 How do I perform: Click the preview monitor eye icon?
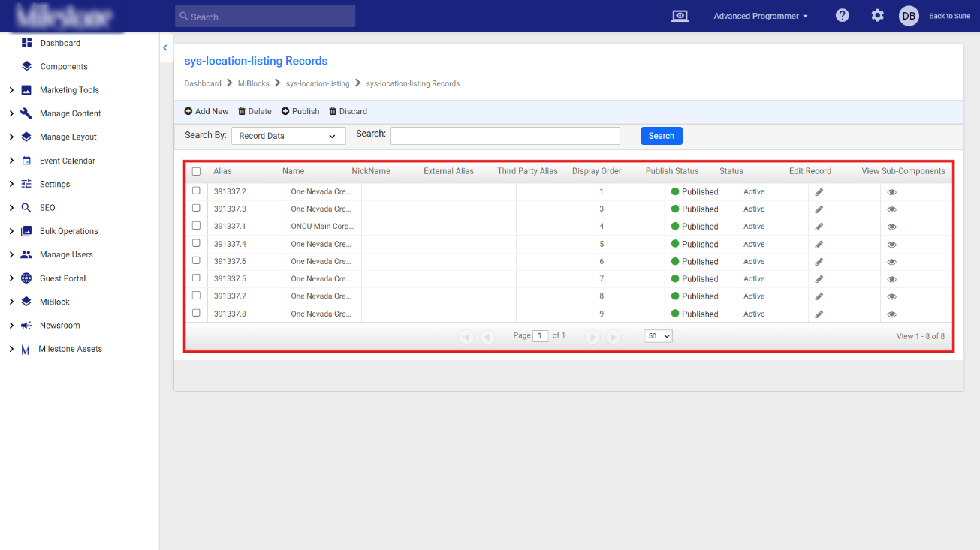[680, 16]
